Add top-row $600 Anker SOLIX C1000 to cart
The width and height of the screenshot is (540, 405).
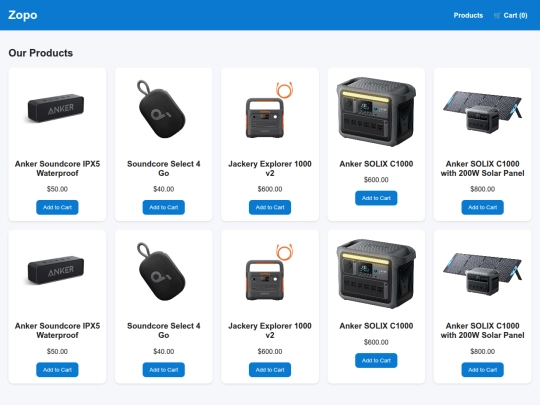coord(376,198)
